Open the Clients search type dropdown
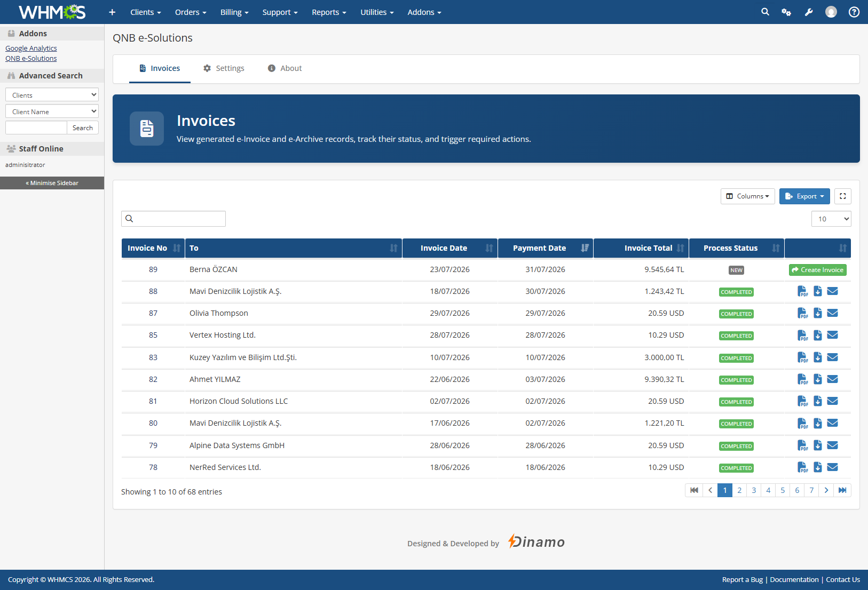The height and width of the screenshot is (590, 868). point(52,95)
